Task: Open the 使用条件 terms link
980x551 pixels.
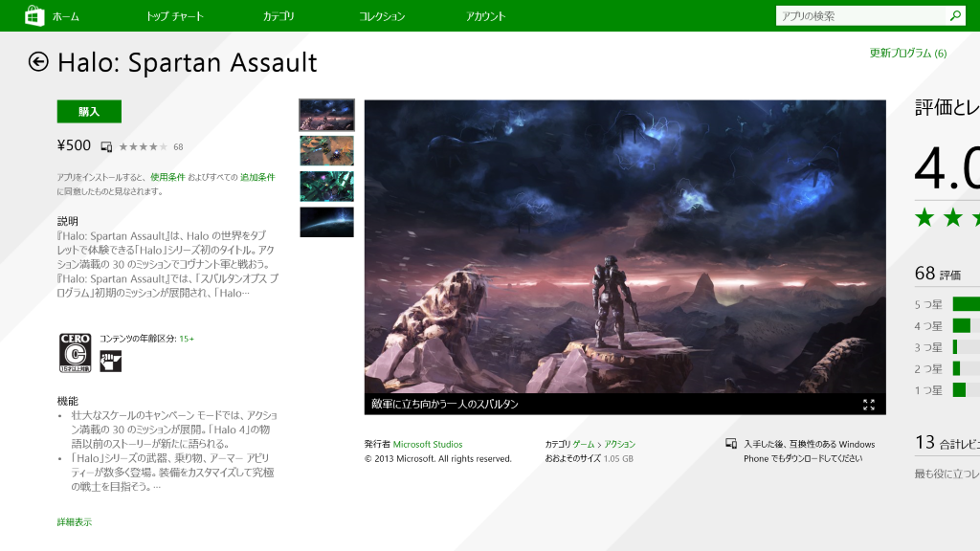Action: (167, 177)
